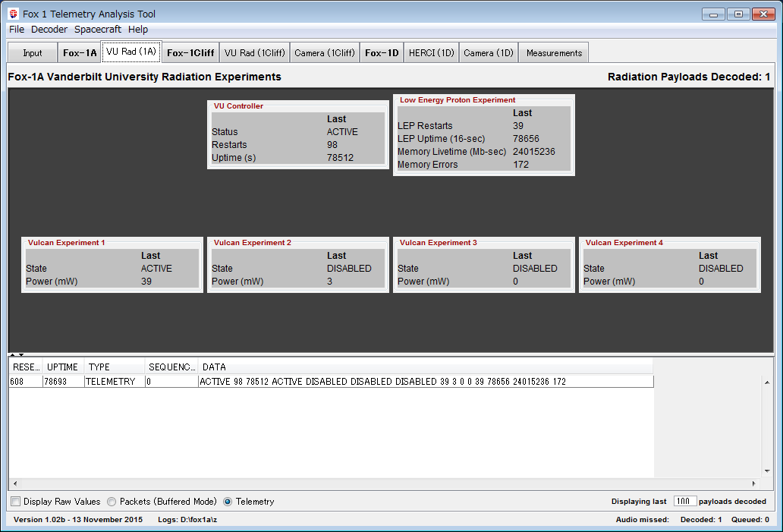
Task: Open the File menu
Action: (17, 30)
